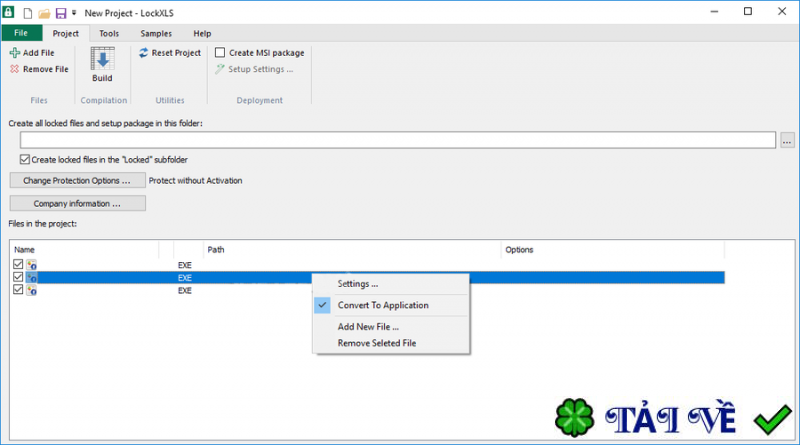Click the selected row's file icon
The width and height of the screenshot is (800, 445).
(x=32, y=277)
